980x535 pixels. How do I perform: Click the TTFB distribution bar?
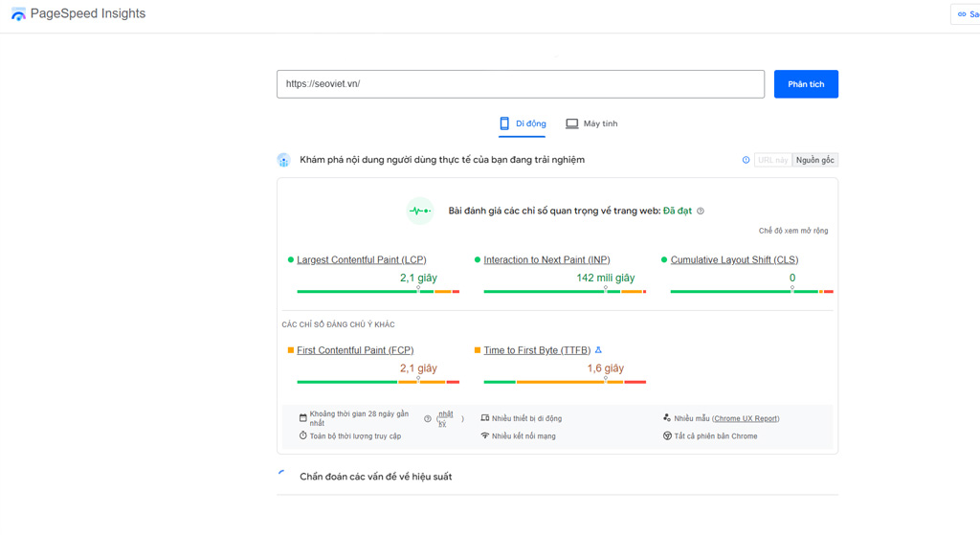pyautogui.click(x=565, y=382)
